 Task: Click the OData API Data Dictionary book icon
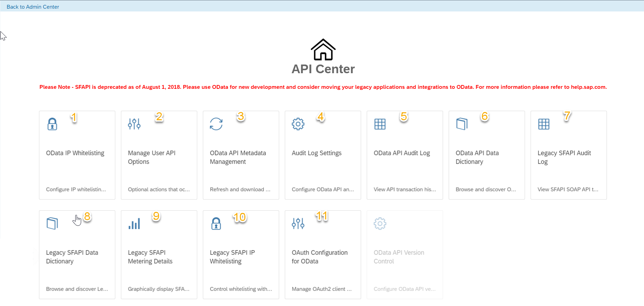[x=462, y=124]
